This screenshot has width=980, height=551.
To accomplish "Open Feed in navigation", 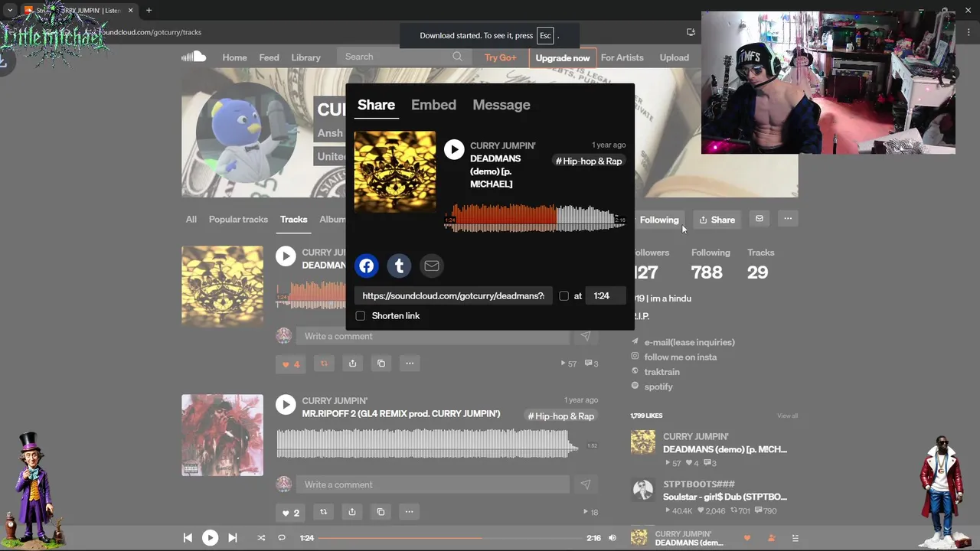I will tap(269, 57).
